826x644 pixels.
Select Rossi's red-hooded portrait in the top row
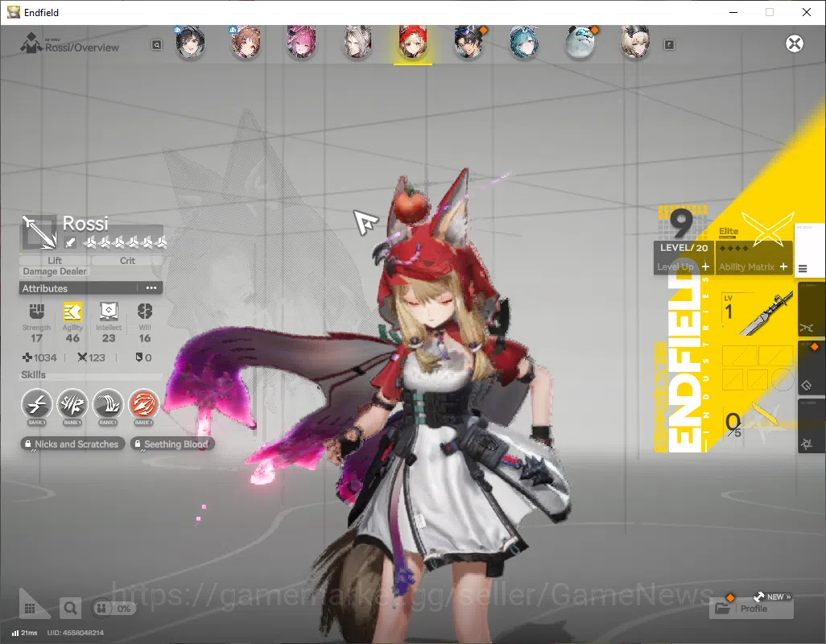413,42
